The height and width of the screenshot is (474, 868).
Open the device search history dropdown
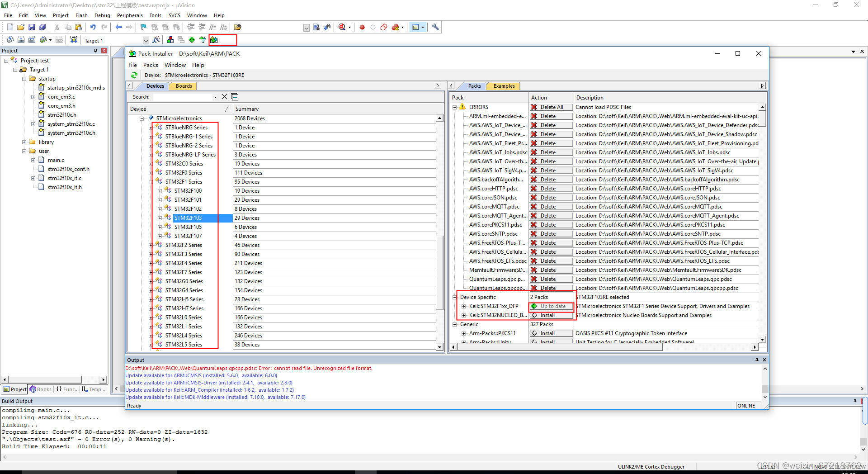[215, 97]
